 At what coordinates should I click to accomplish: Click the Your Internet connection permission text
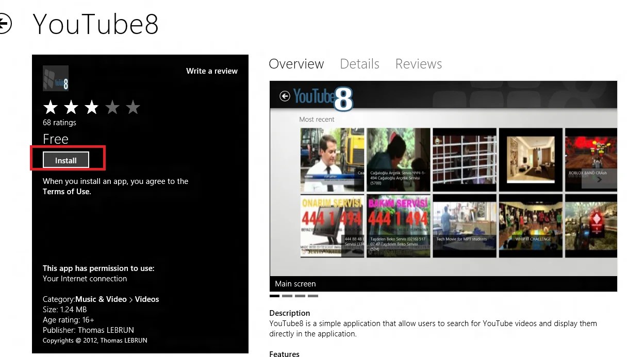pos(85,279)
